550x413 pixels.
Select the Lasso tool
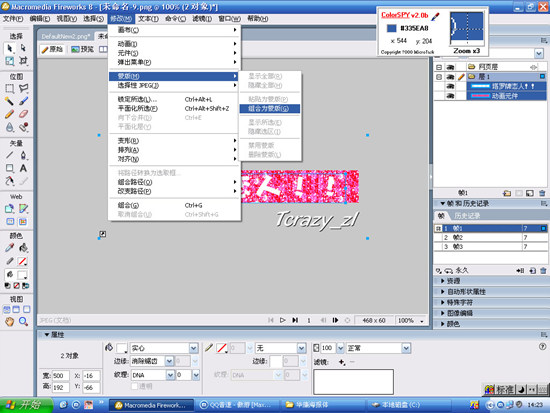coord(23,88)
